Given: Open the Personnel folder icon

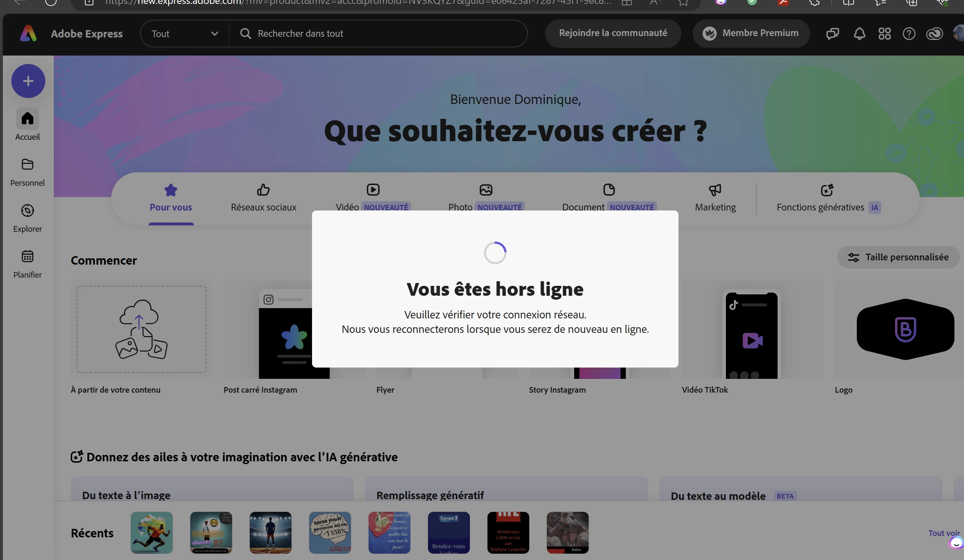Looking at the screenshot, I should pos(28,164).
